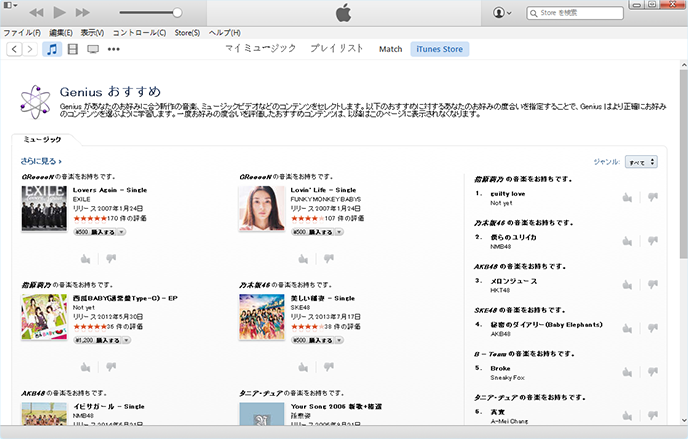The width and height of the screenshot is (688, 439).
Task: Buy Lovers Again single for ¥500
Action: [95, 232]
